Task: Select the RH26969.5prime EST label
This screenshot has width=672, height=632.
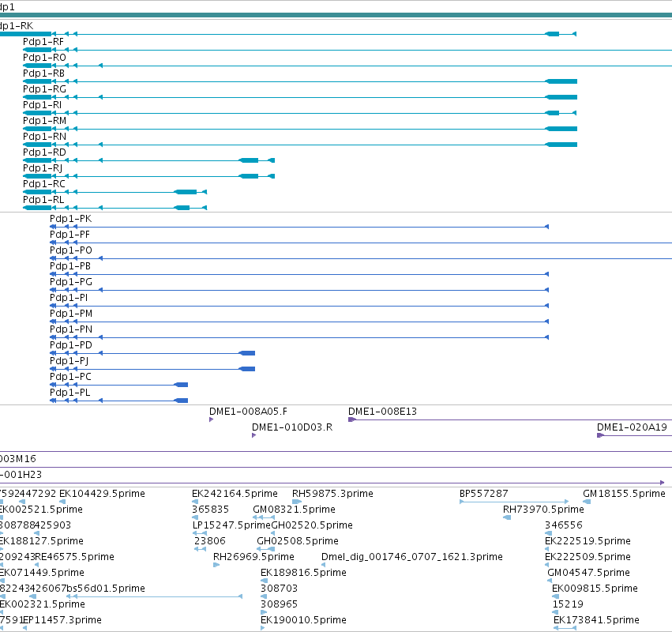Action: [253, 558]
